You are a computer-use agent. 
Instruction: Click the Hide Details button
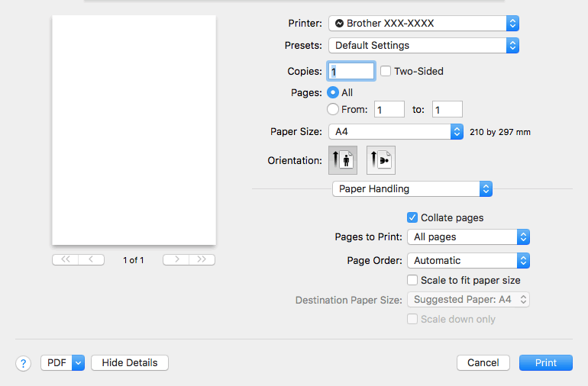pos(130,363)
